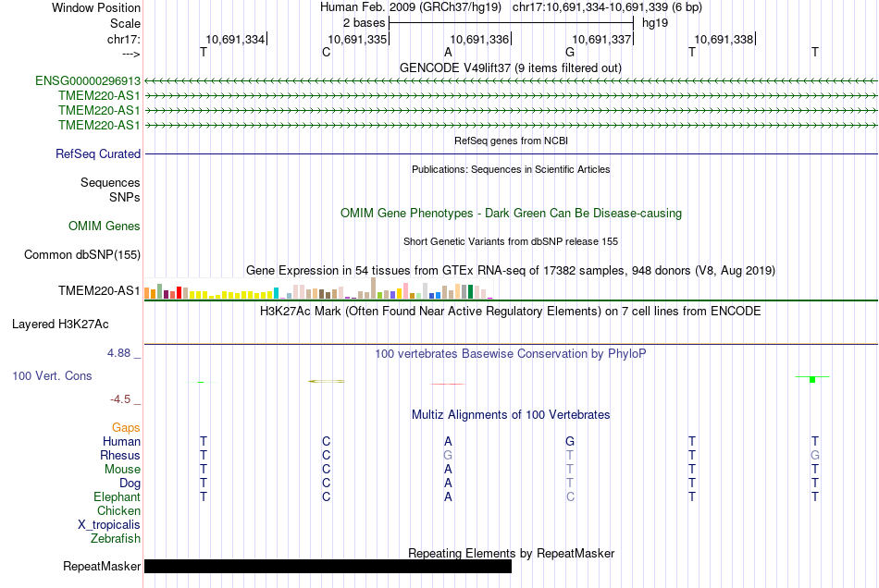Click the Common dbSNP(155) track label

pyautogui.click(x=81, y=255)
